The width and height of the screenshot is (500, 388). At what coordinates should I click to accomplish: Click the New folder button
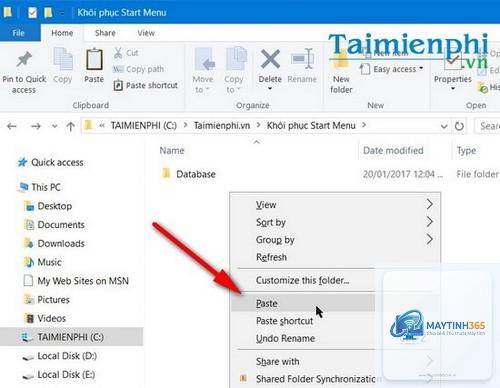[341, 71]
